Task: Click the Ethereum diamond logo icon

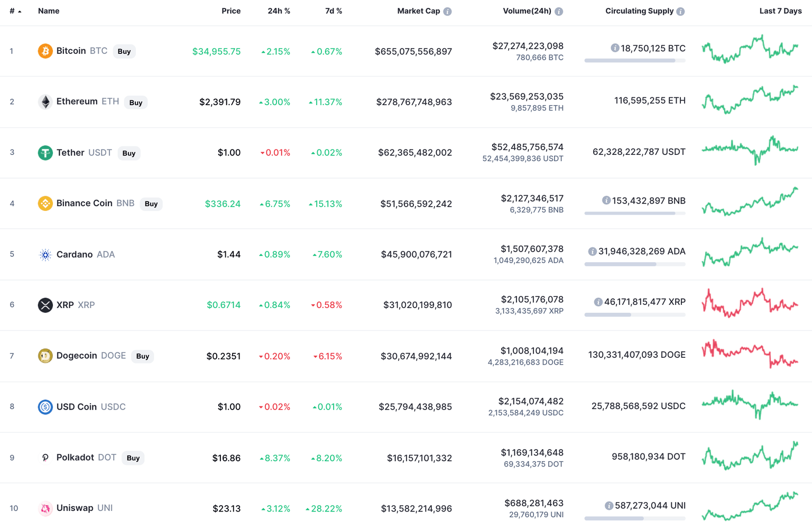Action: (x=45, y=102)
